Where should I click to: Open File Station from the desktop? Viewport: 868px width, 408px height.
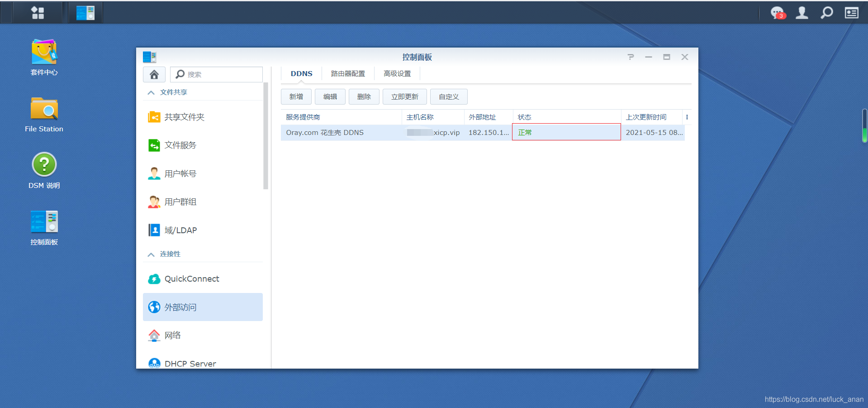click(44, 114)
